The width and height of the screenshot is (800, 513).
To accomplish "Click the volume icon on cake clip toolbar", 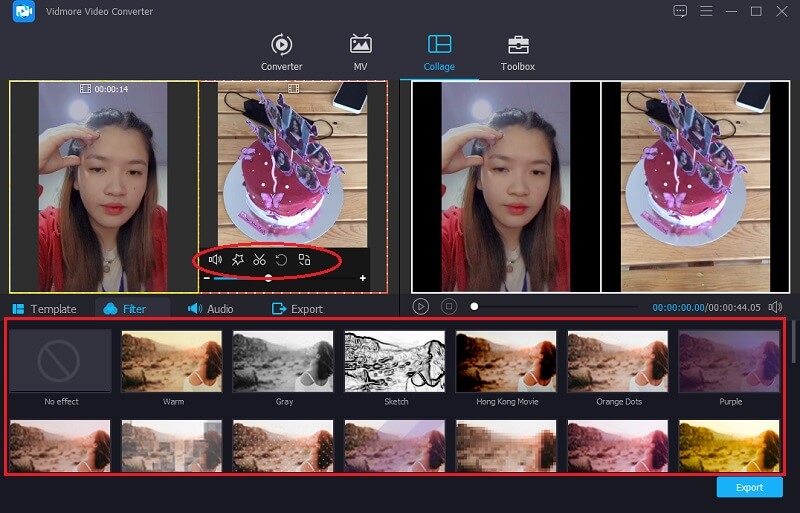I will [215, 259].
